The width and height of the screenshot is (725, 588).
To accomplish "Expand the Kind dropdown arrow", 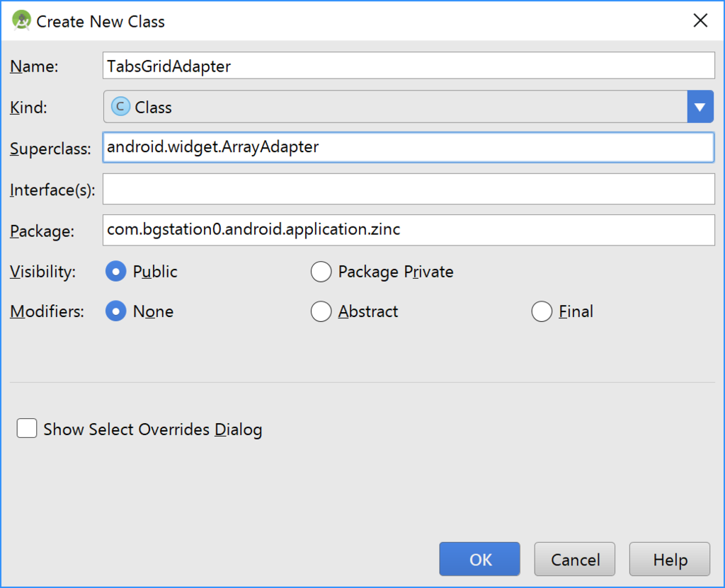I will 700,108.
